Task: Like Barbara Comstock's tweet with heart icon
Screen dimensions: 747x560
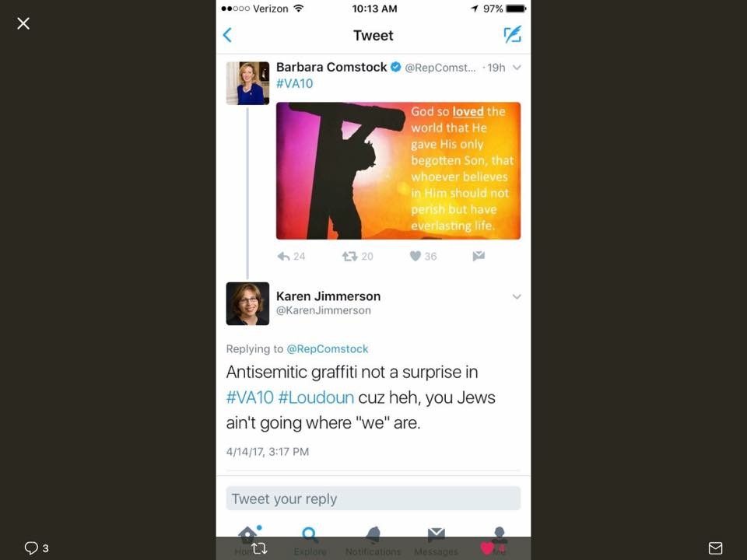Action: pyautogui.click(x=423, y=256)
